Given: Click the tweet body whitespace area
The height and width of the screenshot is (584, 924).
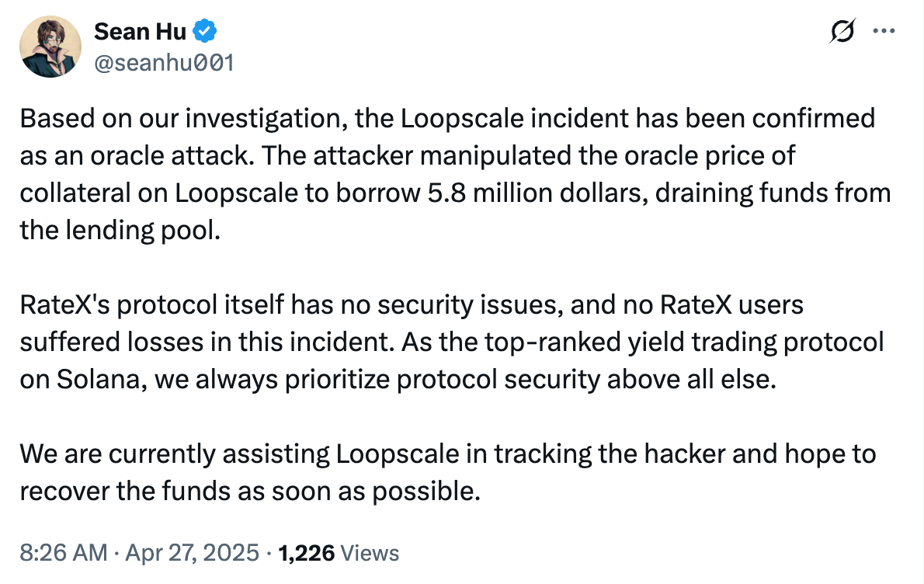Looking at the screenshot, I should 466,264.
